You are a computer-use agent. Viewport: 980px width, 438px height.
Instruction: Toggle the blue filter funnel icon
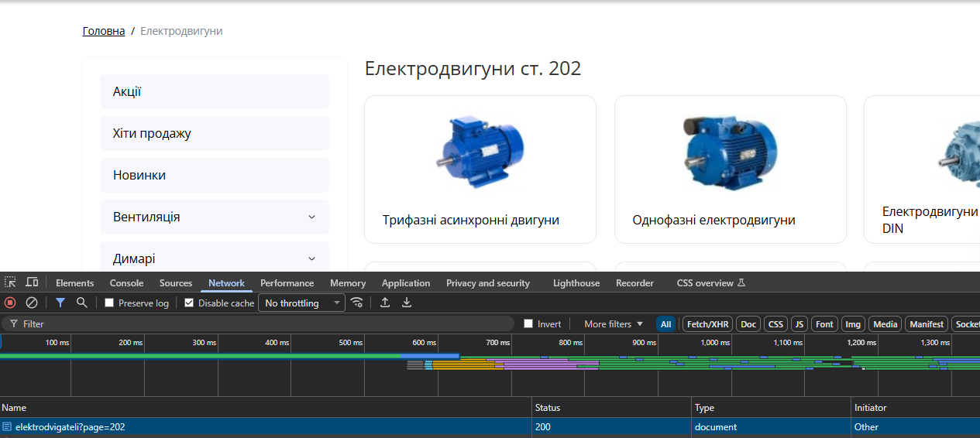[60, 303]
